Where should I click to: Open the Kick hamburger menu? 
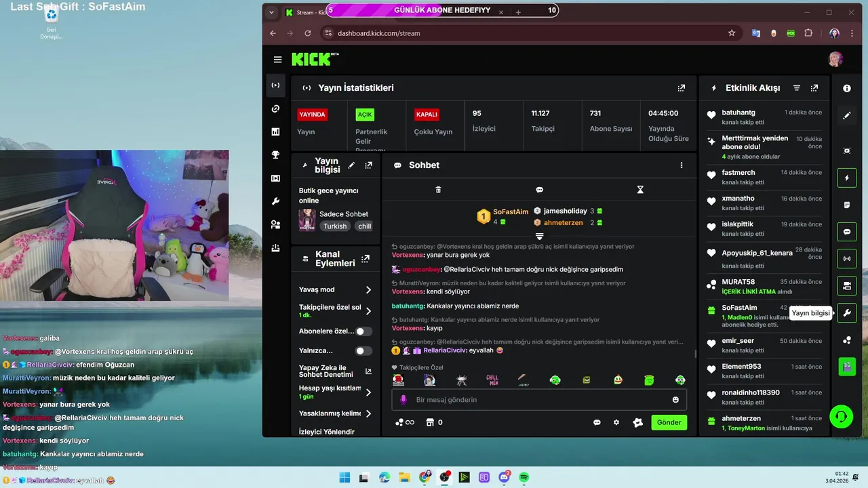277,60
